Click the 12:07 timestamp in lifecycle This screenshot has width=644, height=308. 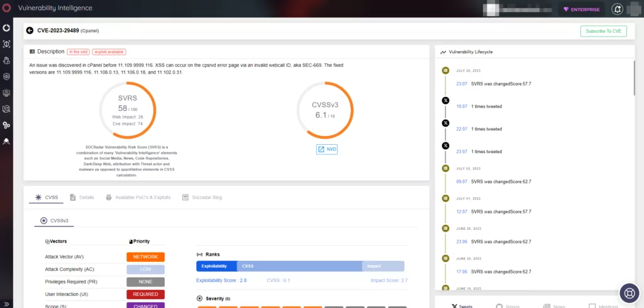click(x=462, y=212)
